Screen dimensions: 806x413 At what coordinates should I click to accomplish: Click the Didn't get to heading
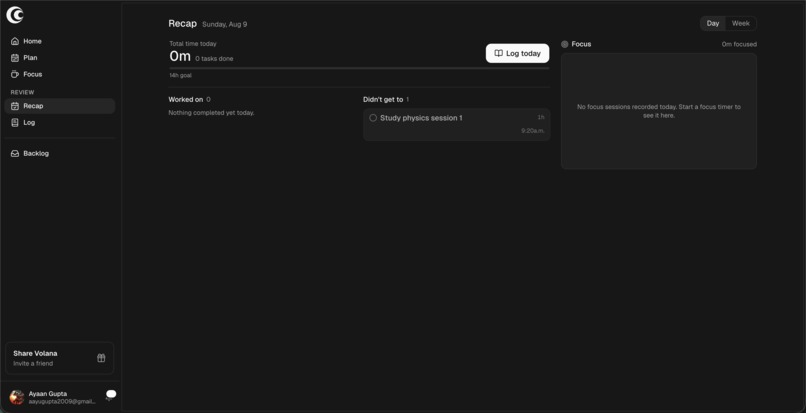pyautogui.click(x=383, y=99)
